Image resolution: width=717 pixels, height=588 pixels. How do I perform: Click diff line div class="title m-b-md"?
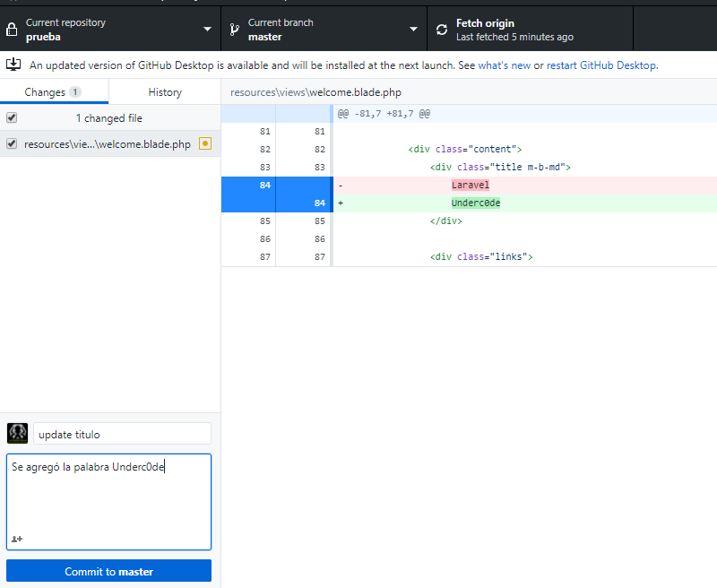500,167
